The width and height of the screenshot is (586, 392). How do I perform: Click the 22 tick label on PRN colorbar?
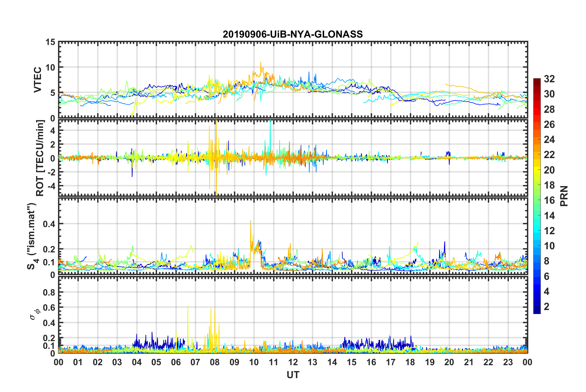click(549, 155)
